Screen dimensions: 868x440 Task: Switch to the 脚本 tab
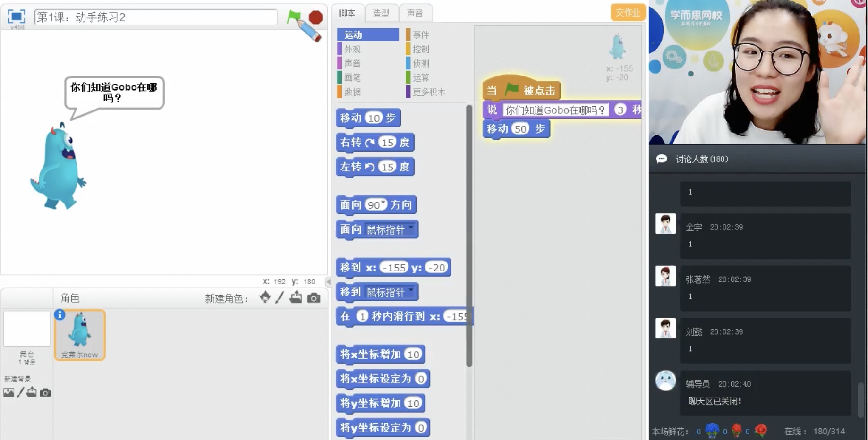(347, 13)
